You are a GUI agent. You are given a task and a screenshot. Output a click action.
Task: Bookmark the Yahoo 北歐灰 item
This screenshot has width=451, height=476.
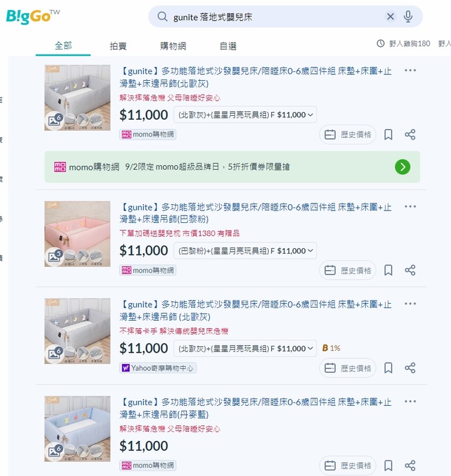pos(388,368)
